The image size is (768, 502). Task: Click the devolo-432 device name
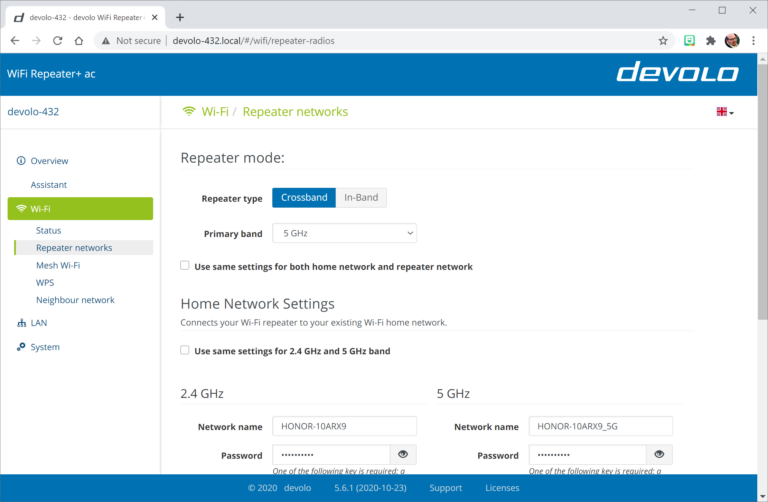33,111
